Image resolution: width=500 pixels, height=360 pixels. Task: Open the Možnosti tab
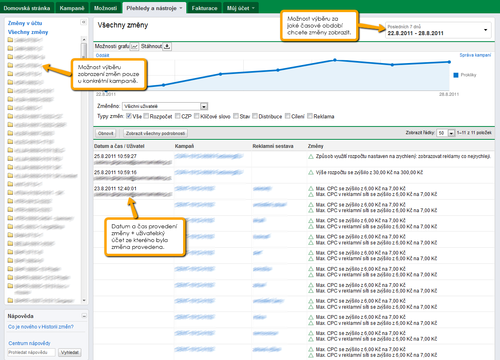click(105, 8)
